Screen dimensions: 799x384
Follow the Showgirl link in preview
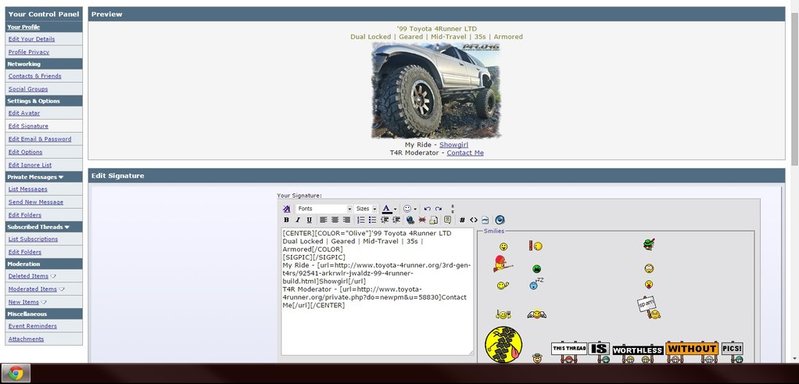pyautogui.click(x=454, y=145)
